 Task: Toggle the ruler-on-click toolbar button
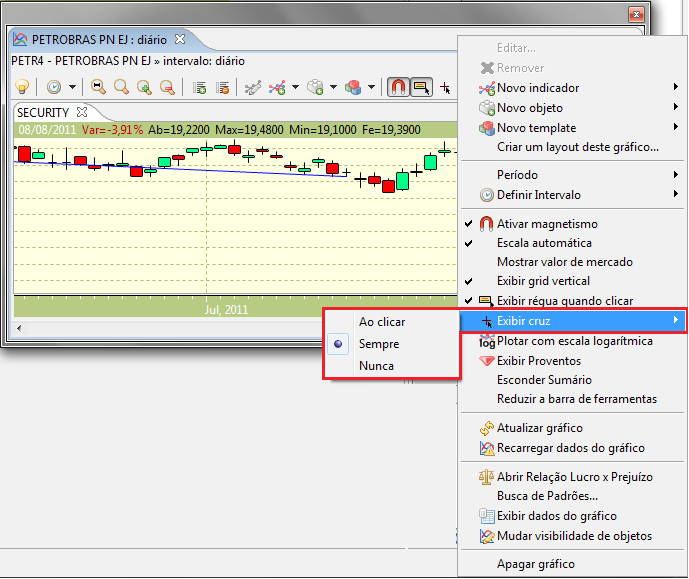click(x=421, y=87)
